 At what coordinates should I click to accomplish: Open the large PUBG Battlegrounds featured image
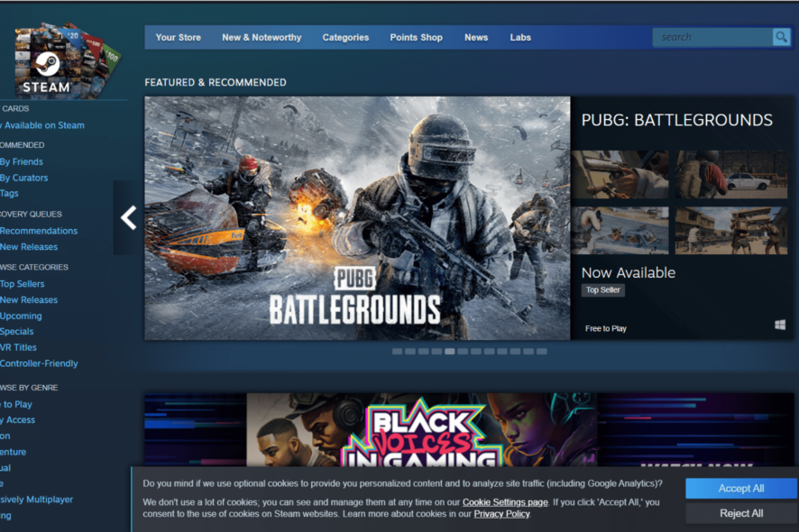(357, 218)
